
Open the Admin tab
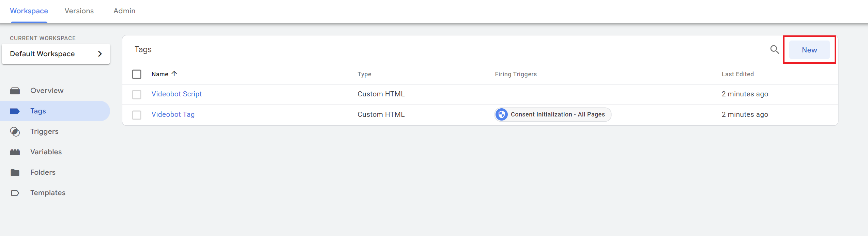coord(124,11)
